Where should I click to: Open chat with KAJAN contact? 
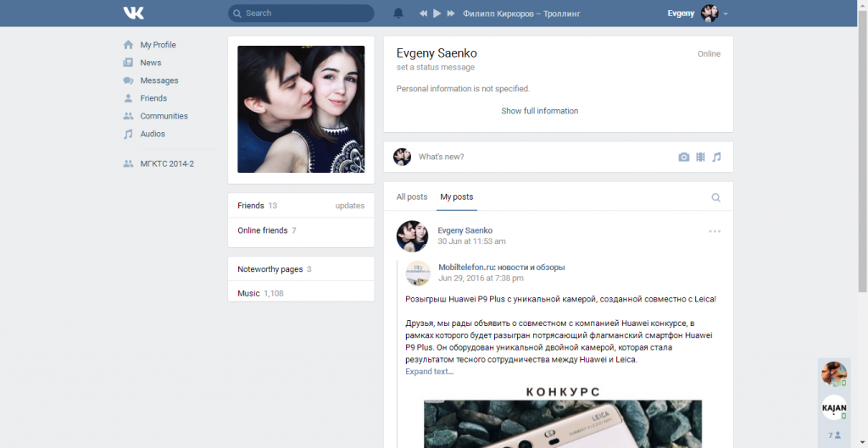pos(834,407)
